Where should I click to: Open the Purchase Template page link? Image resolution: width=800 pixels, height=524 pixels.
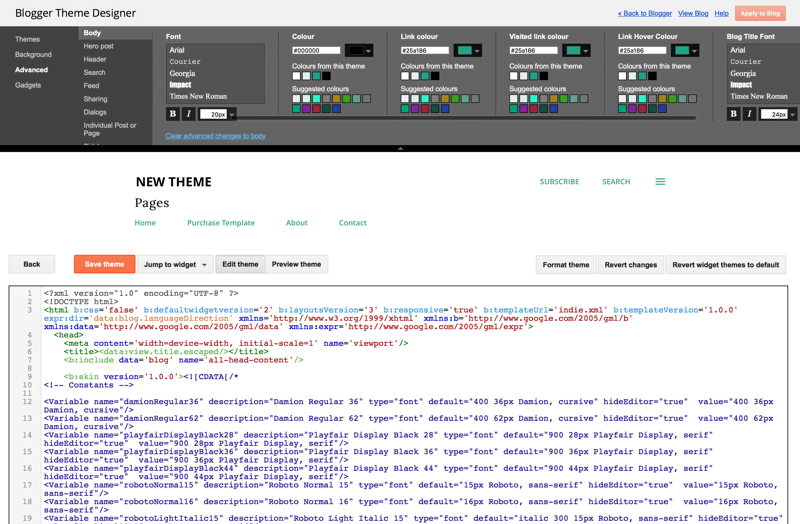(221, 223)
